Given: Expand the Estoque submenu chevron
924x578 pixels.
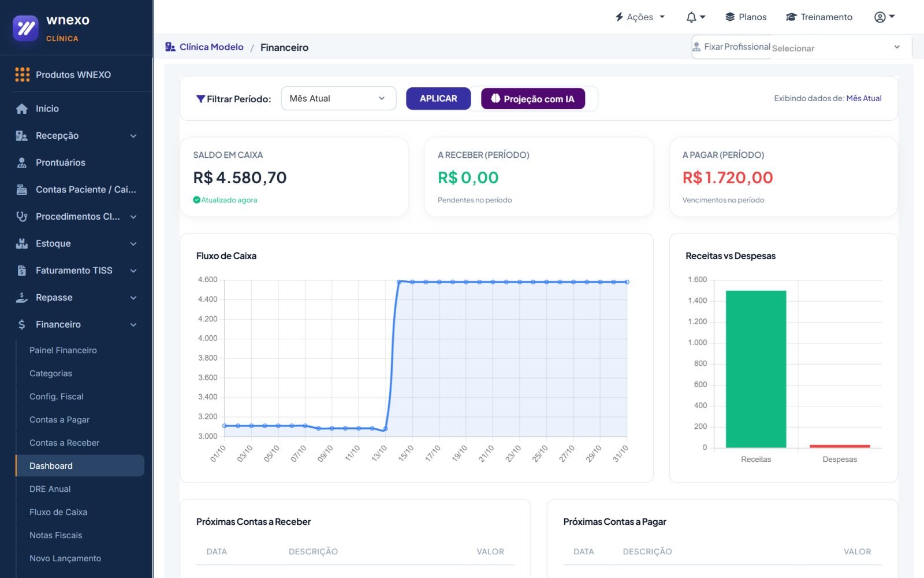Looking at the screenshot, I should 133,244.
